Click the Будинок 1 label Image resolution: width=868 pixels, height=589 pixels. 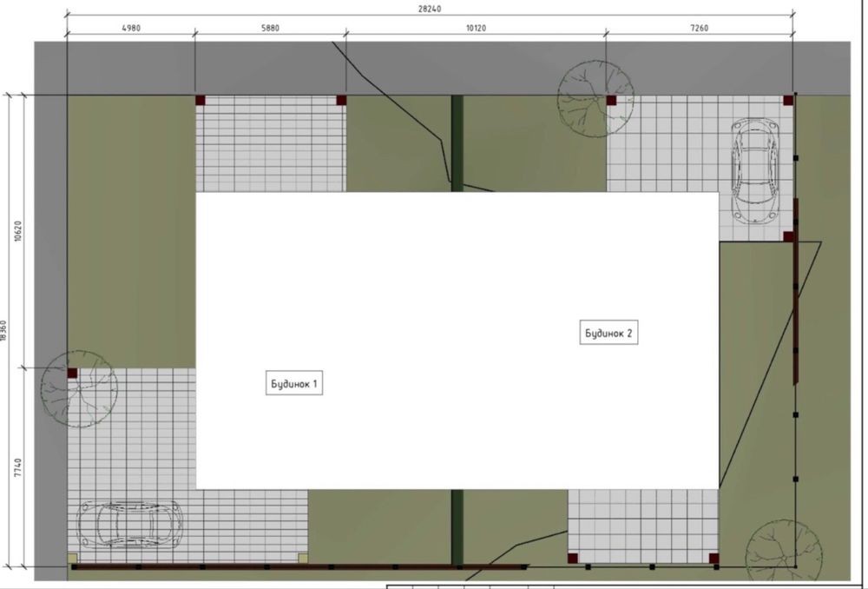pyautogui.click(x=293, y=383)
